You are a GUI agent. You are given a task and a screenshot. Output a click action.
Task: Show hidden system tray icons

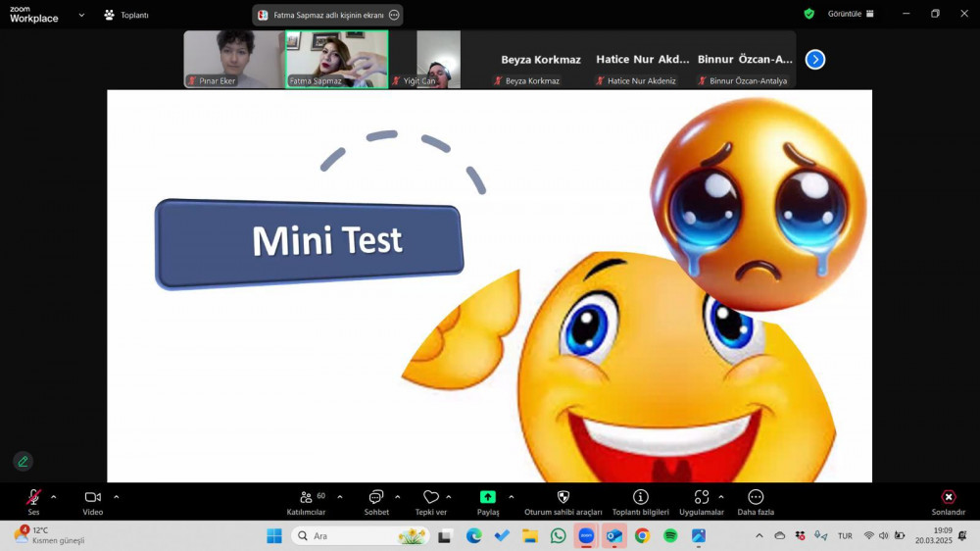tap(759, 536)
